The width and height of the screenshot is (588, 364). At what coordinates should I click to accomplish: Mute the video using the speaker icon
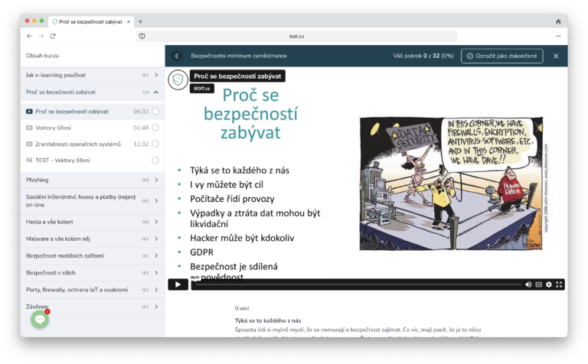528,284
